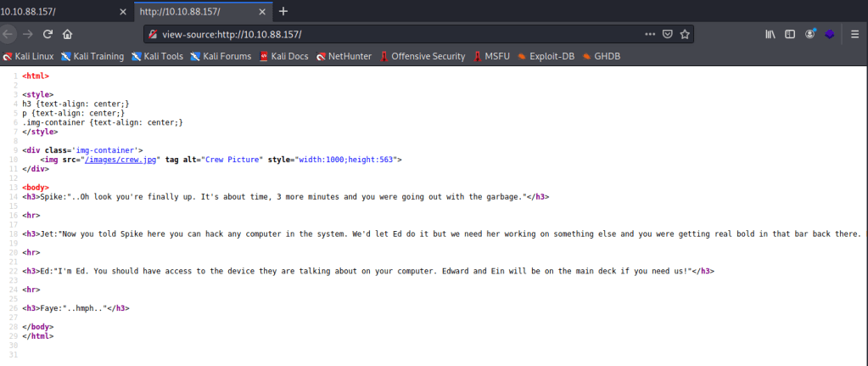The width and height of the screenshot is (868, 366).
Task: Open the NetHunter bookmark
Action: 344,57
